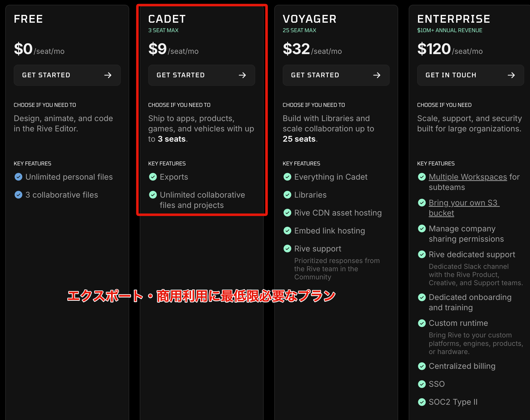Click 'Design, animate, and code' Free plan description

63,123
